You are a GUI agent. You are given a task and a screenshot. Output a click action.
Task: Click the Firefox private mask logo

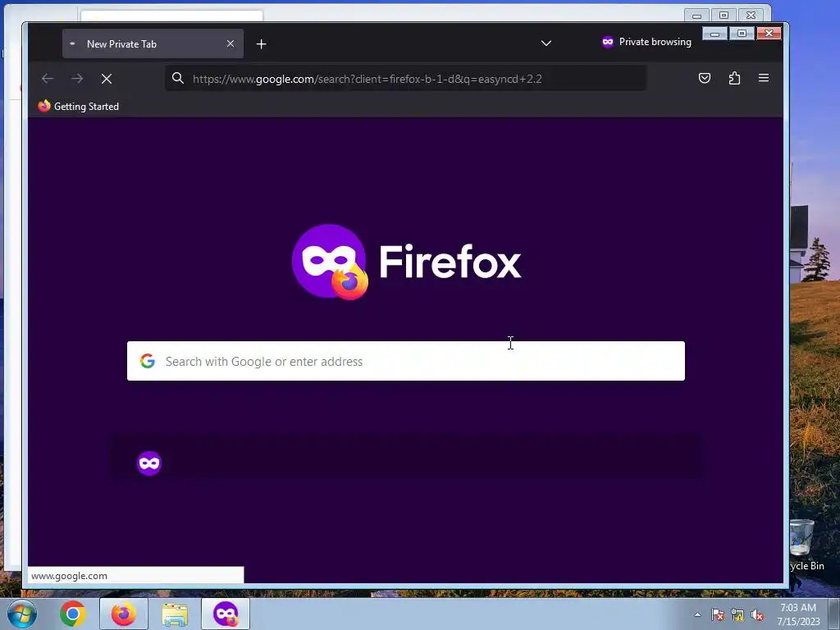click(x=330, y=262)
